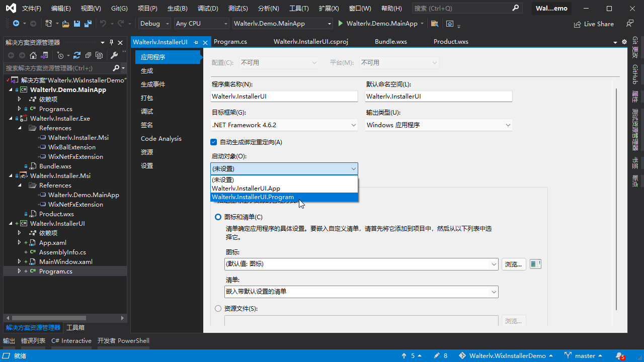Choose Walterlv.InstallerUI.Program from startup object list
This screenshot has width=644, height=362.
click(x=253, y=197)
